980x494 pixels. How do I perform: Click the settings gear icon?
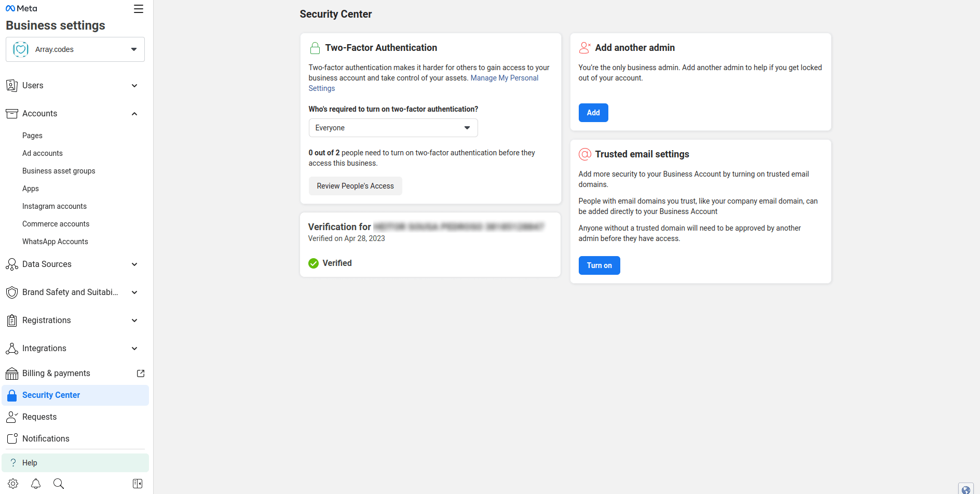point(13,484)
